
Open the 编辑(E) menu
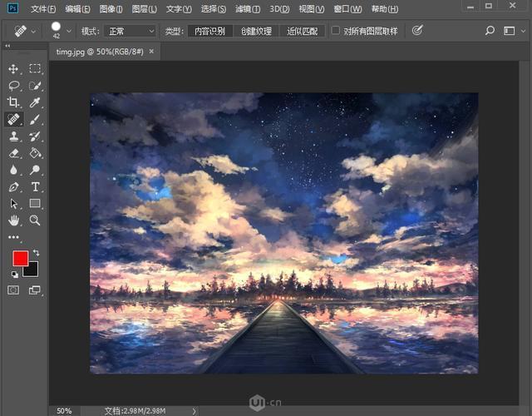coord(77,9)
